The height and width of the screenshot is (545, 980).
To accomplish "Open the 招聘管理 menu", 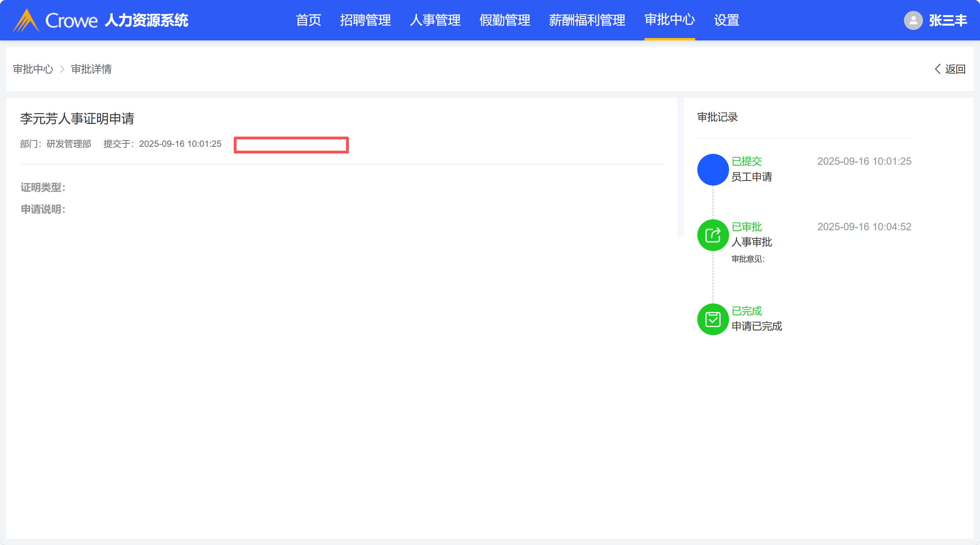I will pos(365,20).
